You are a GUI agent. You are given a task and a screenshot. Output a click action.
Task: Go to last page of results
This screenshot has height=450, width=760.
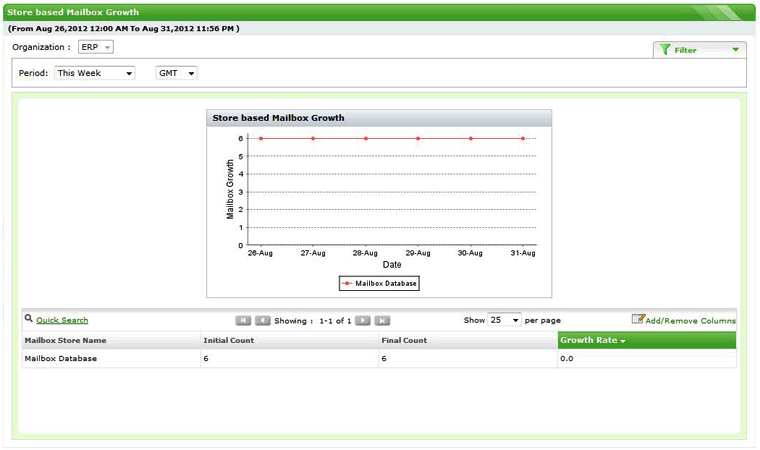click(x=382, y=321)
